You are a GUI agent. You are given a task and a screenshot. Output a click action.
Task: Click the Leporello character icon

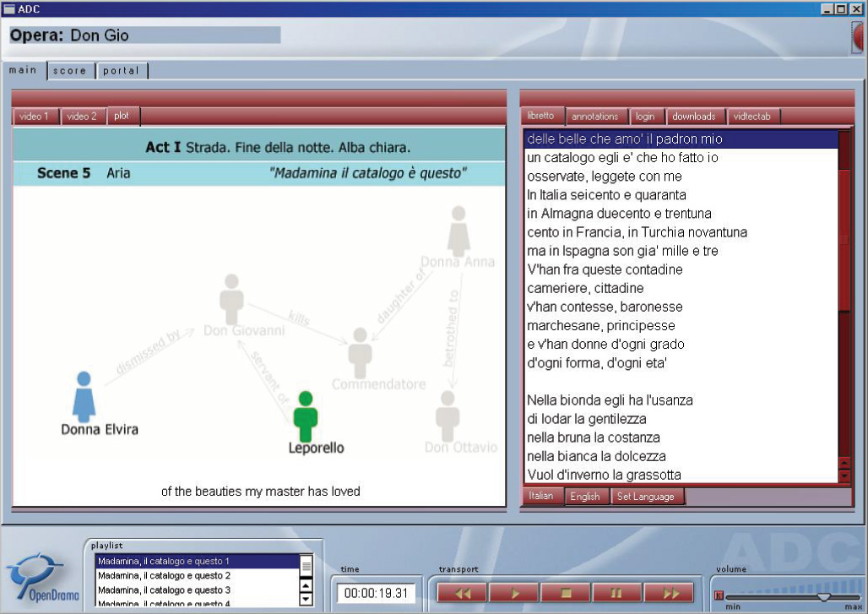click(x=305, y=416)
